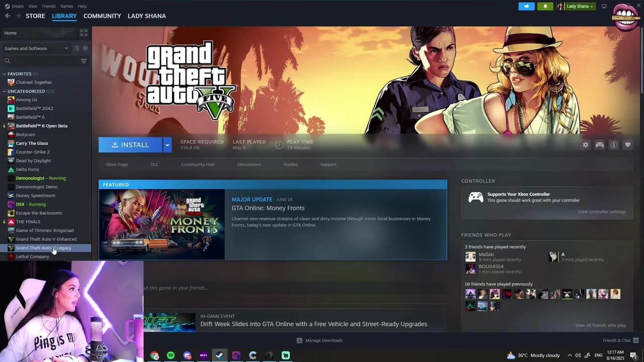The height and width of the screenshot is (362, 644).
Task: Open the Help menu
Action: coord(82,6)
